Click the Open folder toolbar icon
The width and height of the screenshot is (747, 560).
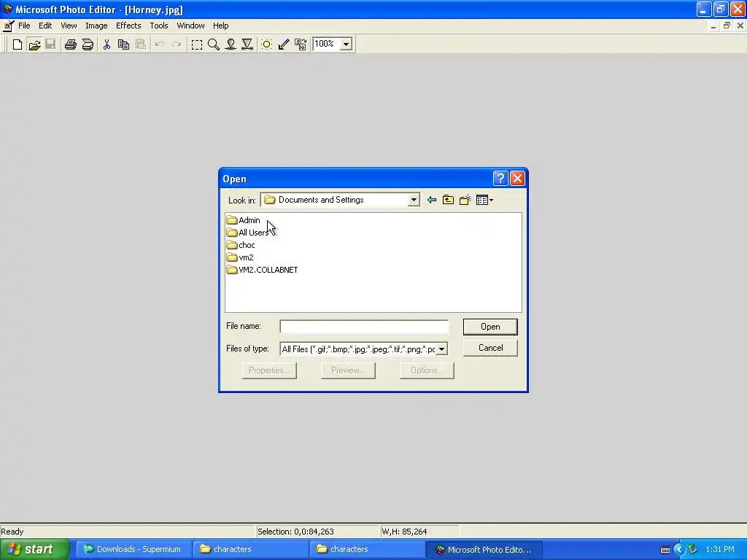click(x=34, y=44)
